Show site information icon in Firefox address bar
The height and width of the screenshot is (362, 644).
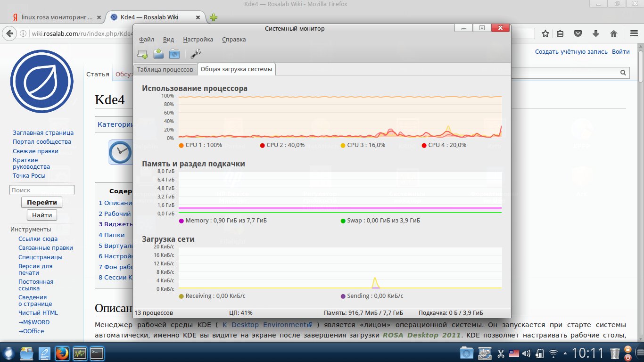[23, 33]
